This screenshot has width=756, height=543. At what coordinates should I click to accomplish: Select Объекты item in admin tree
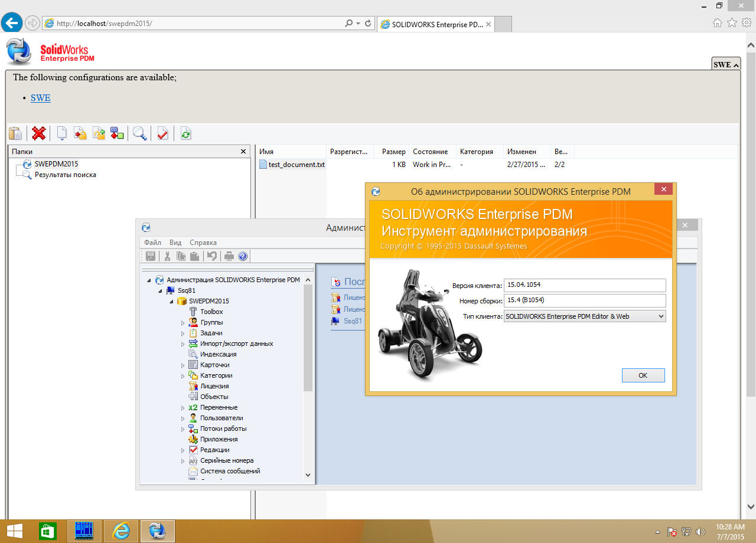click(214, 397)
